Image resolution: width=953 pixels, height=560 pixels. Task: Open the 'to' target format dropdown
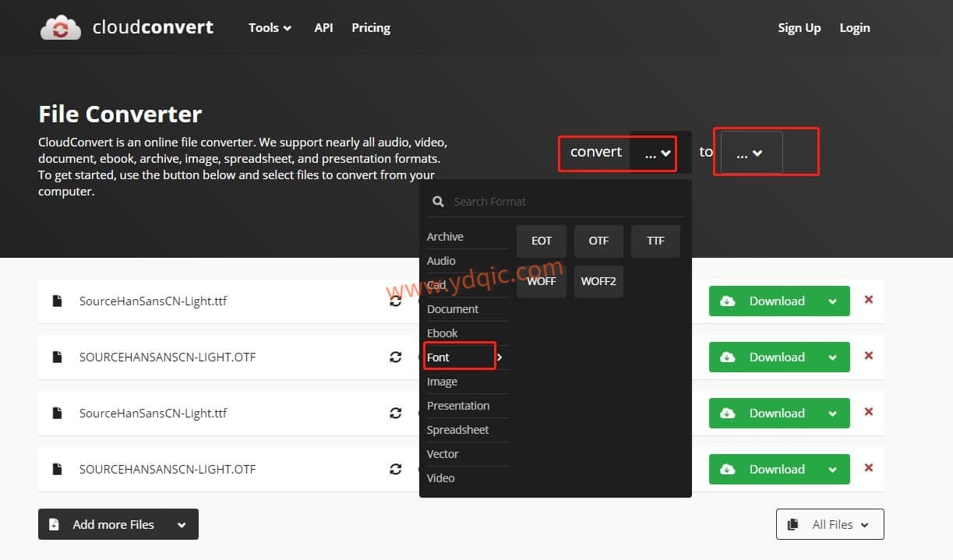coord(751,153)
